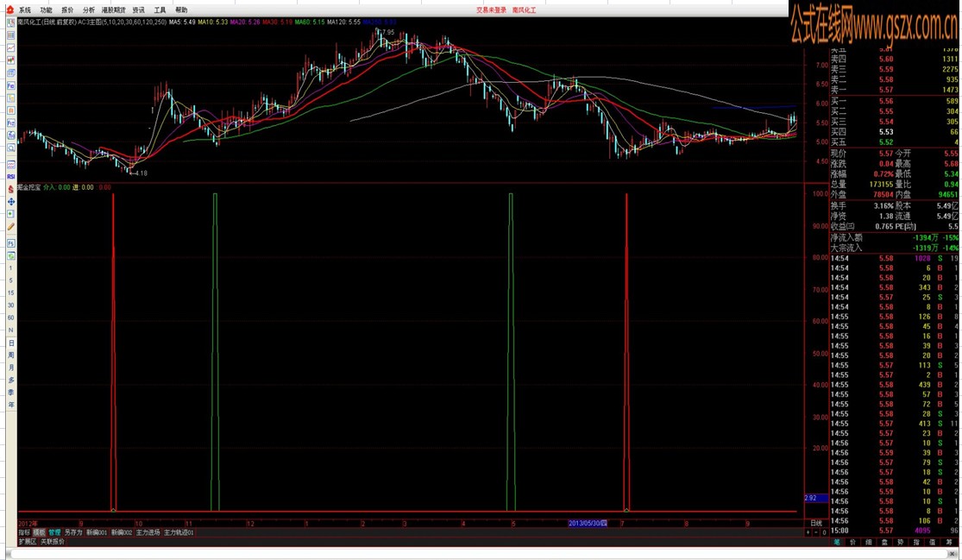
Task: Click the 交易未登录 login link
Action: tap(492, 9)
